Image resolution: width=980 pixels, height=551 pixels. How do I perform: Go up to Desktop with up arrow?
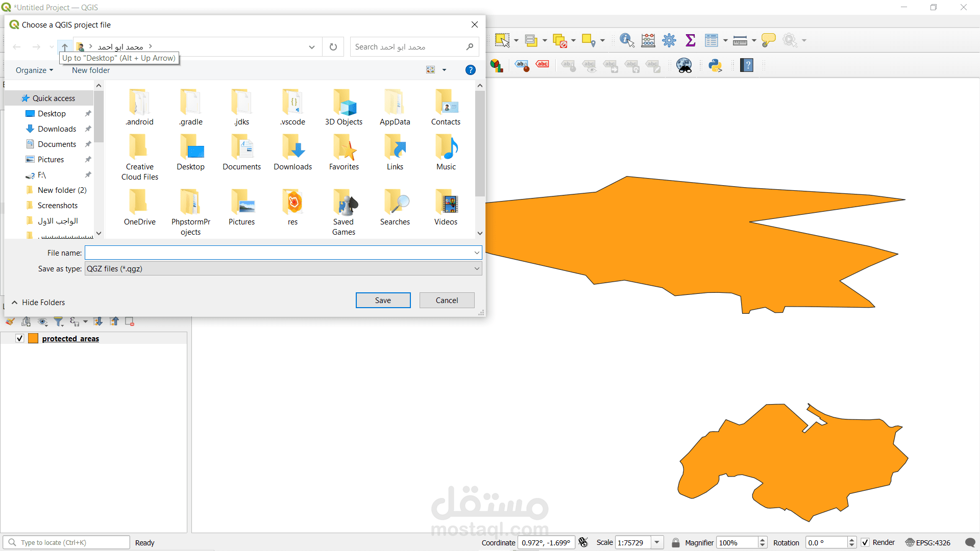pos(65,47)
